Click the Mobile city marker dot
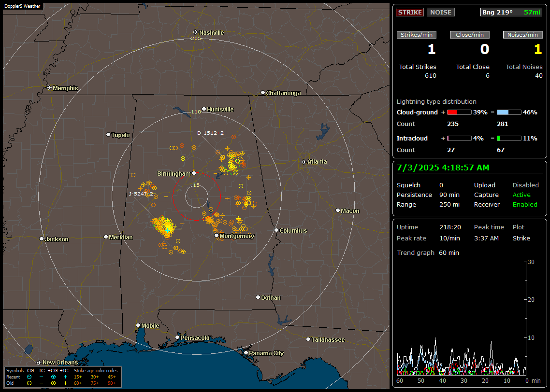 138,325
